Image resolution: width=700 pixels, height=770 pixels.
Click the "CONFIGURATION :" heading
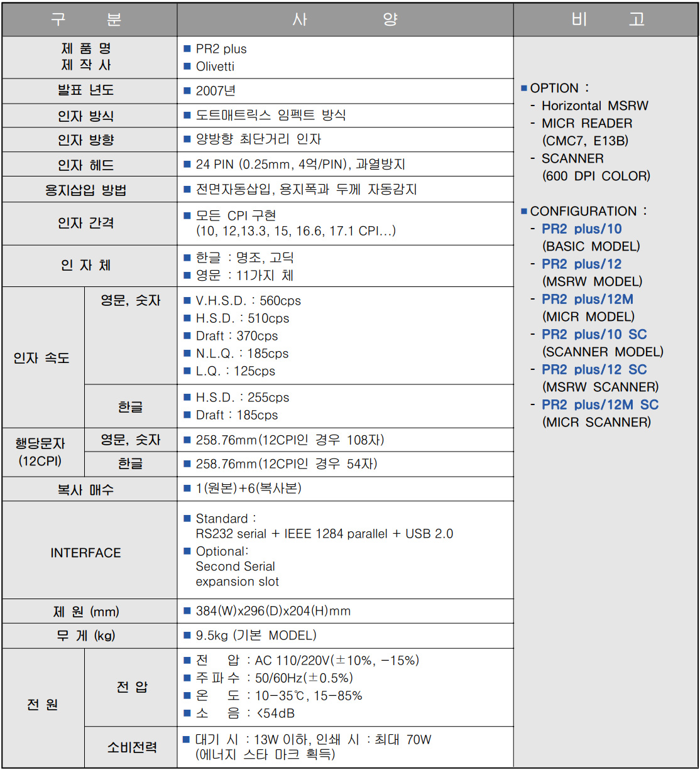[x=589, y=212]
